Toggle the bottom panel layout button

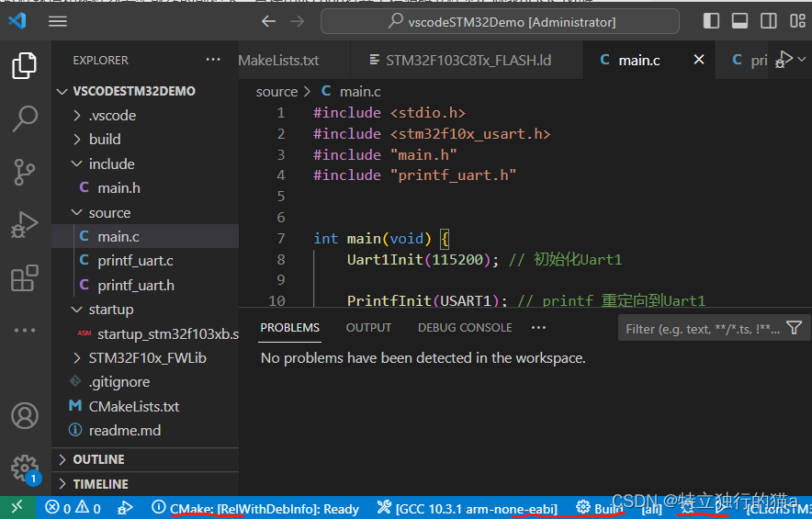click(739, 21)
